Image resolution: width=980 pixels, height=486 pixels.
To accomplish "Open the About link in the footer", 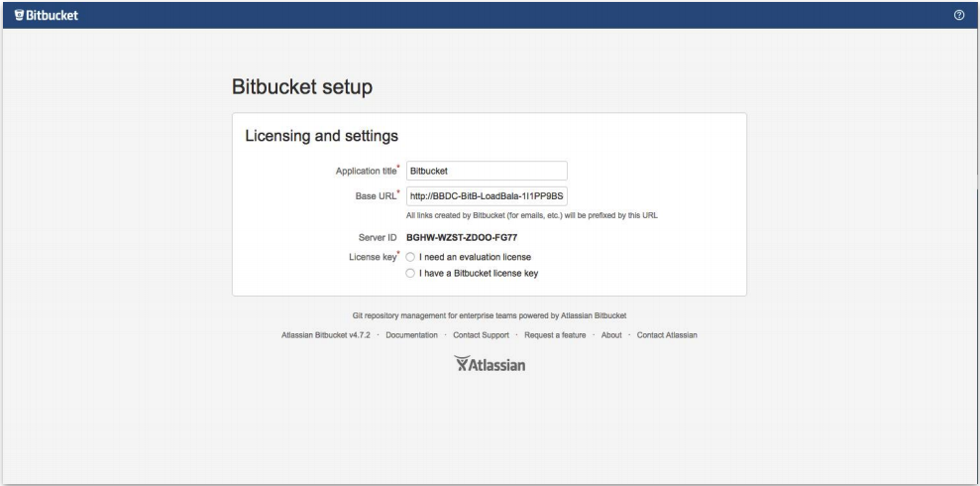I will 611,335.
